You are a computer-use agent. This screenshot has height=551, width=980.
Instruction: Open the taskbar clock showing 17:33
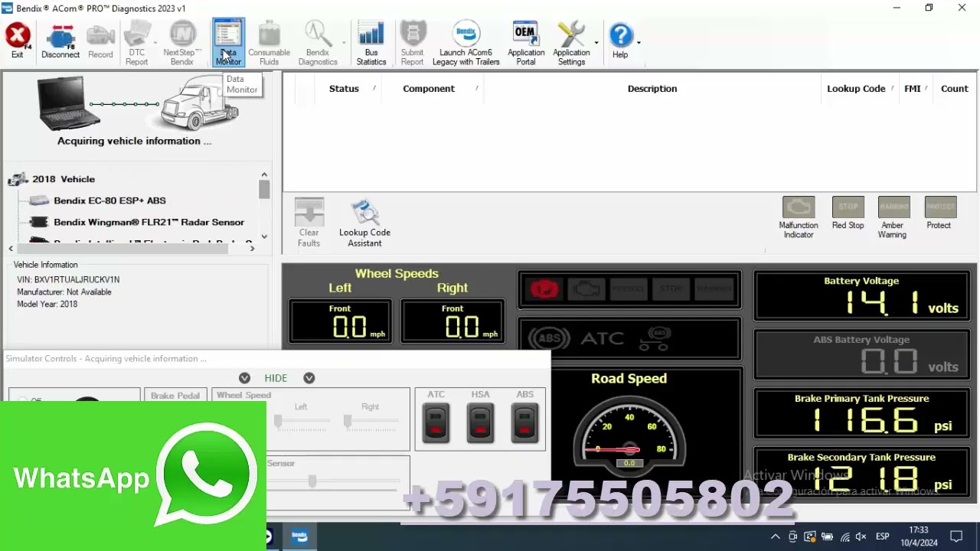coord(919,536)
